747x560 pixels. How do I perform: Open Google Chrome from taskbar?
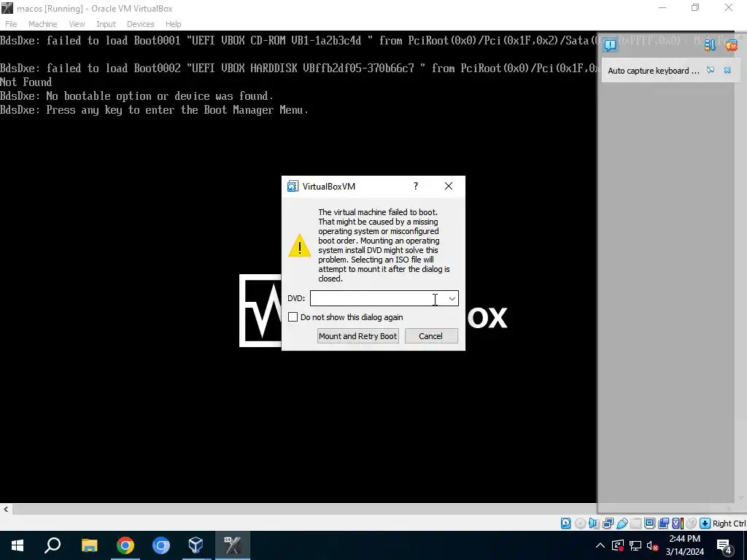coord(125,545)
